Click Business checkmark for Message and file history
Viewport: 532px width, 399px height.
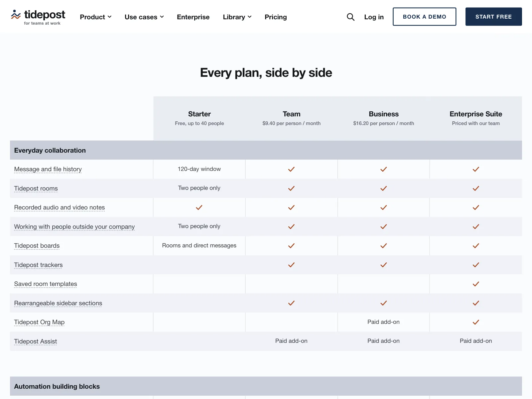pyautogui.click(x=384, y=169)
